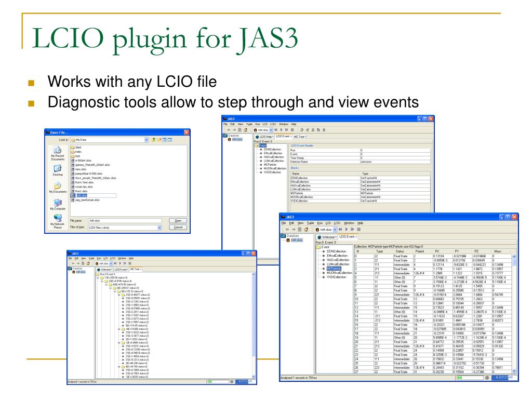Click the Cancel button in Open File dialog
This screenshot has height=399, width=532.
point(178,228)
